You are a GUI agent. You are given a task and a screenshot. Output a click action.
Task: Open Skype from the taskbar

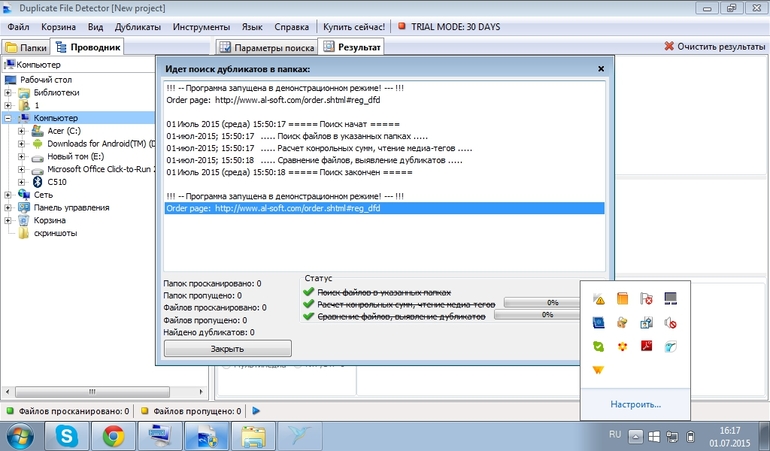click(67, 436)
